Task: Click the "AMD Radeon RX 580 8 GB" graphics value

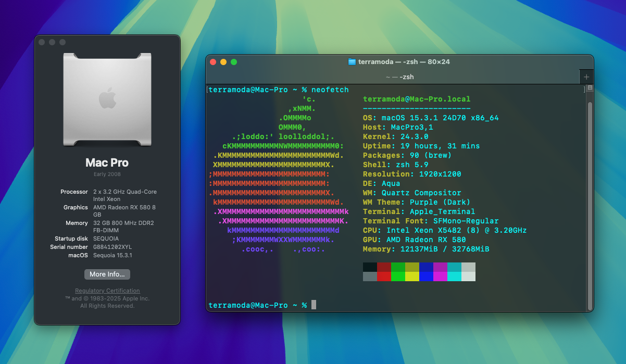Action: 124,211
